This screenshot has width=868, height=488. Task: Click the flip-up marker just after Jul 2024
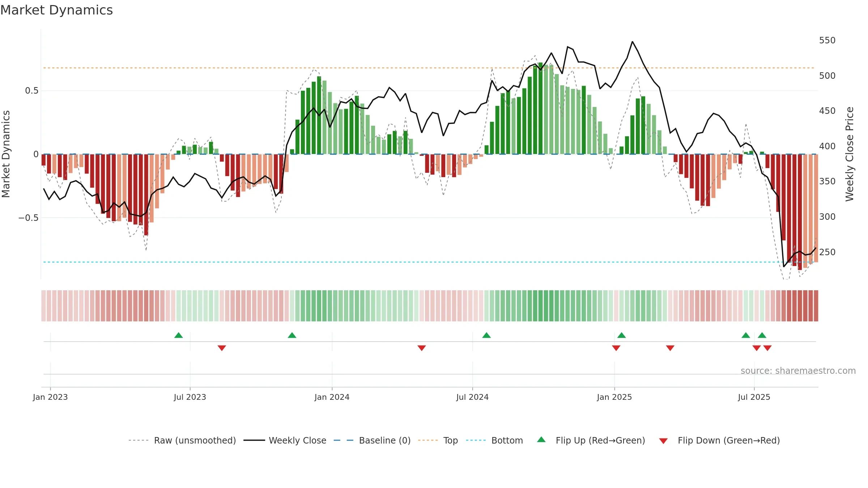486,335
